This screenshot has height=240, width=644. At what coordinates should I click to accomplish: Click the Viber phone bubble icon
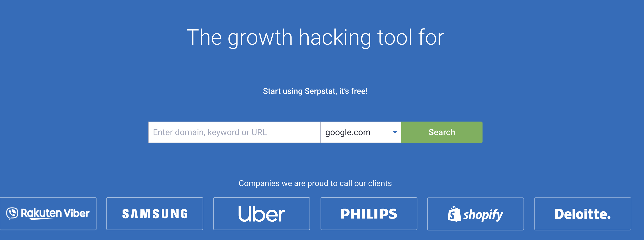coord(12,213)
